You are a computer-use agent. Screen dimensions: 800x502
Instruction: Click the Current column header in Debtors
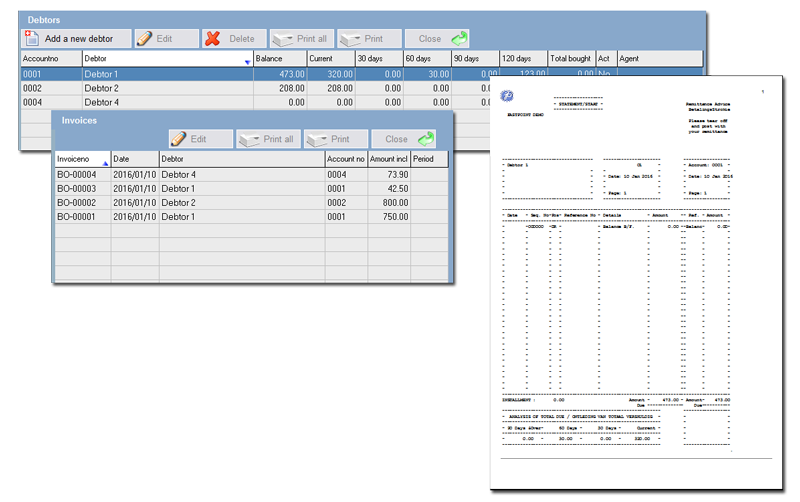331,58
